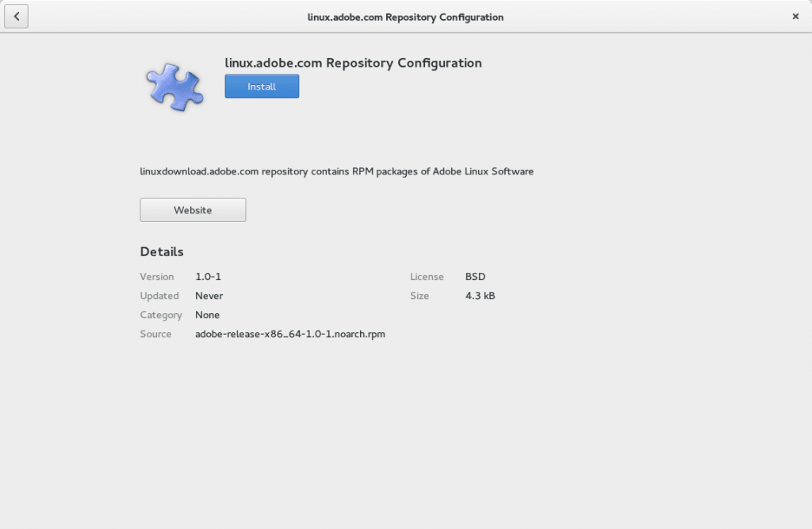812x529 pixels.
Task: Click the app title next to puzzle icon
Action: click(353, 63)
